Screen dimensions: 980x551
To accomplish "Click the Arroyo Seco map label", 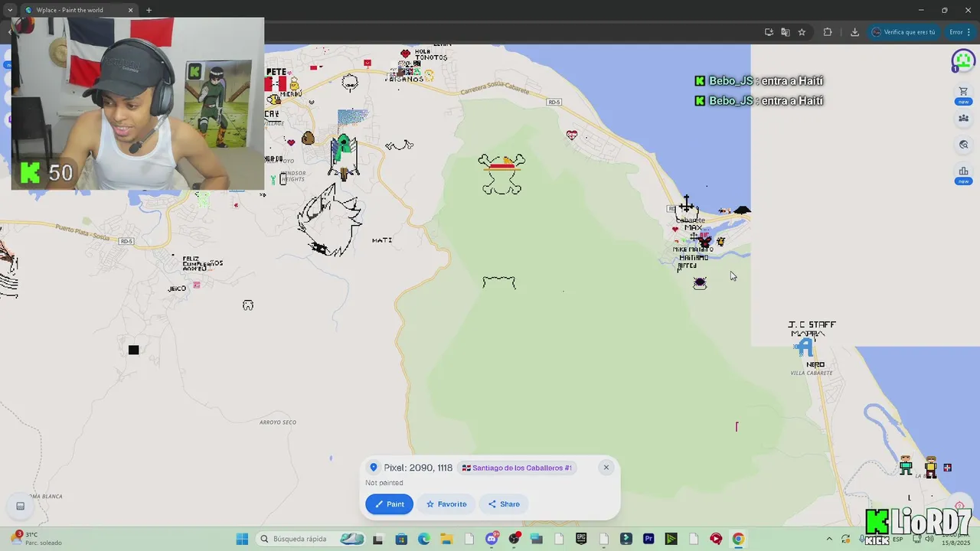I will point(278,422).
